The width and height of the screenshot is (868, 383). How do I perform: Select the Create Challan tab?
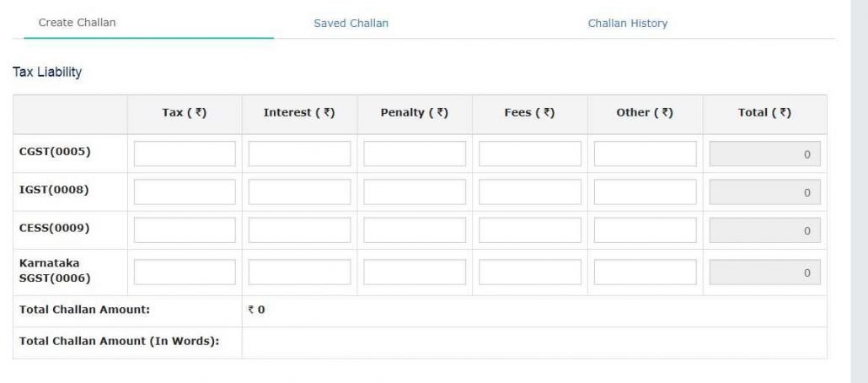click(x=78, y=23)
